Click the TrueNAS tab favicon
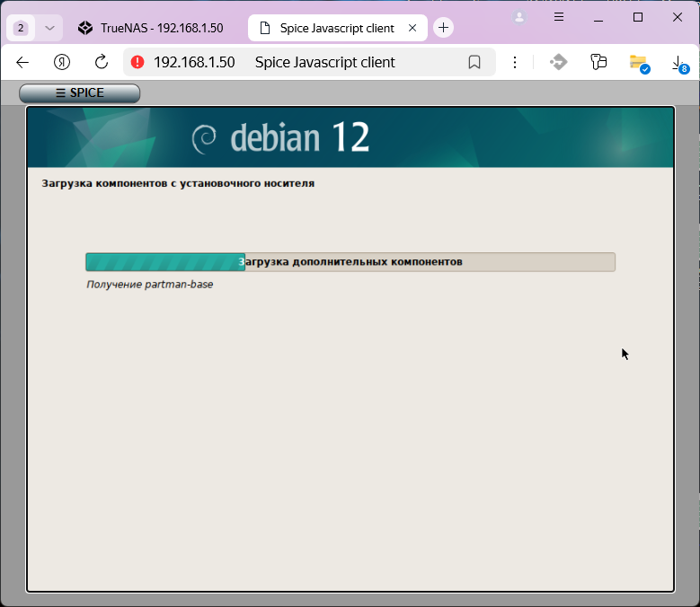Image resolution: width=700 pixels, height=607 pixels. coord(85,28)
